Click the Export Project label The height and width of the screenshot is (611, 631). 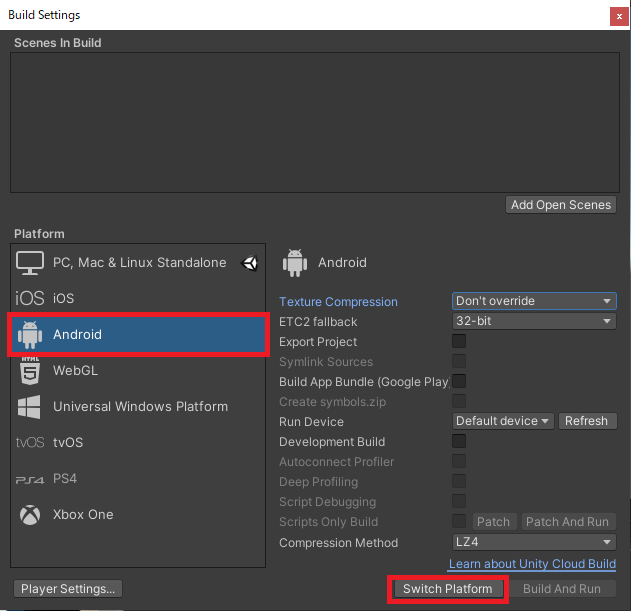click(x=318, y=342)
